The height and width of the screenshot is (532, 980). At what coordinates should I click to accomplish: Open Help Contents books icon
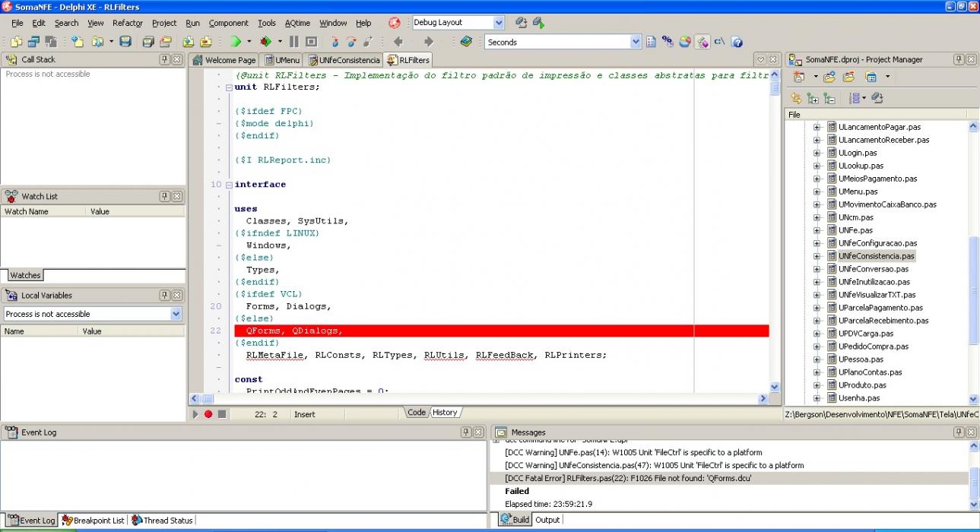[x=466, y=42]
